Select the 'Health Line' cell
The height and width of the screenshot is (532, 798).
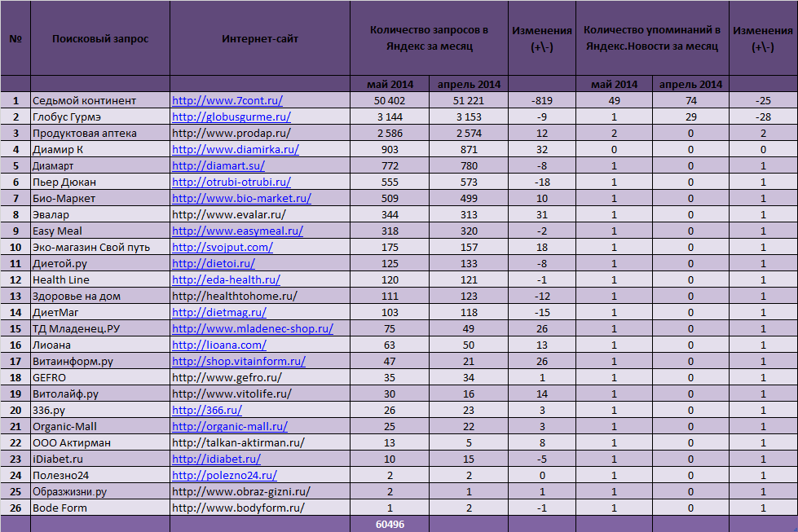(x=100, y=279)
